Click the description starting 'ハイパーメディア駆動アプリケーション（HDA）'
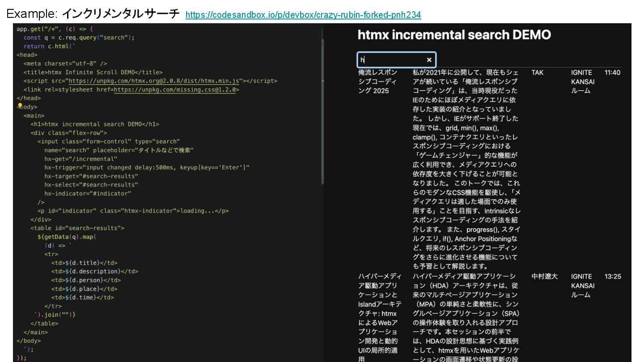 click(x=466, y=318)
